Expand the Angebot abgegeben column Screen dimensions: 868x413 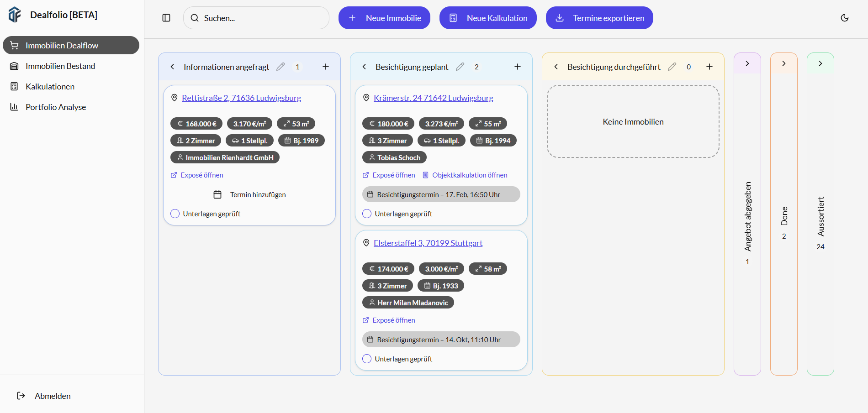[747, 63]
